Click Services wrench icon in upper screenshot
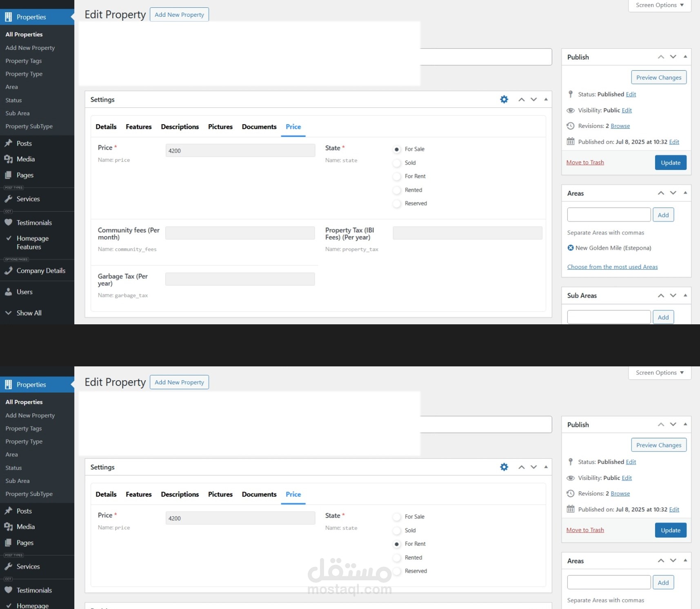The width and height of the screenshot is (700, 609). point(8,199)
